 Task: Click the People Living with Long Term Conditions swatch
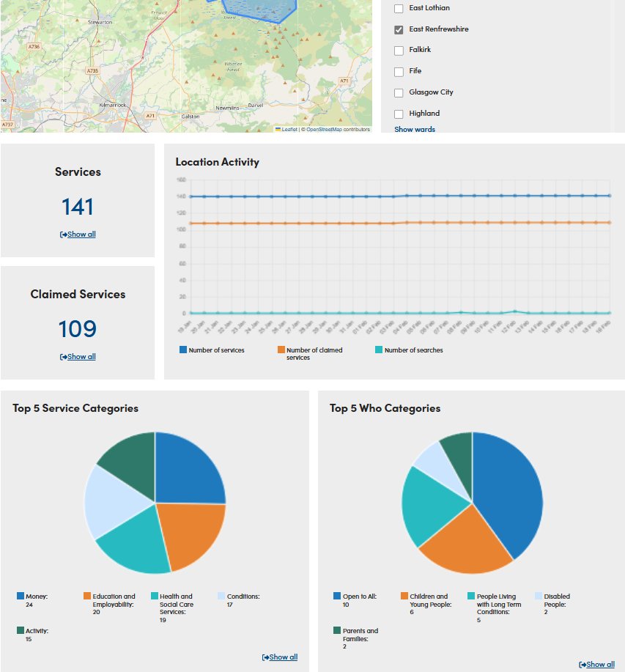coord(472,595)
